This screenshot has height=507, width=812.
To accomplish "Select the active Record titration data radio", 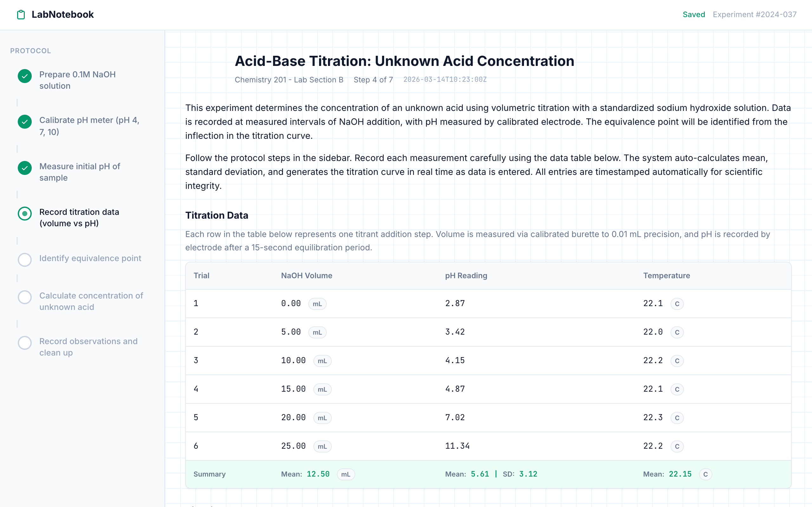I will coord(24,214).
